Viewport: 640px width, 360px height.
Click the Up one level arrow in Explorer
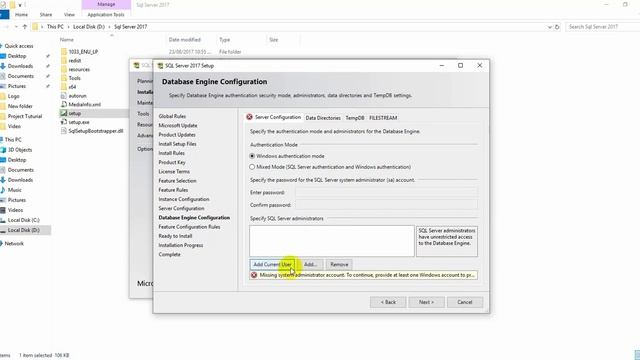coord(24,27)
